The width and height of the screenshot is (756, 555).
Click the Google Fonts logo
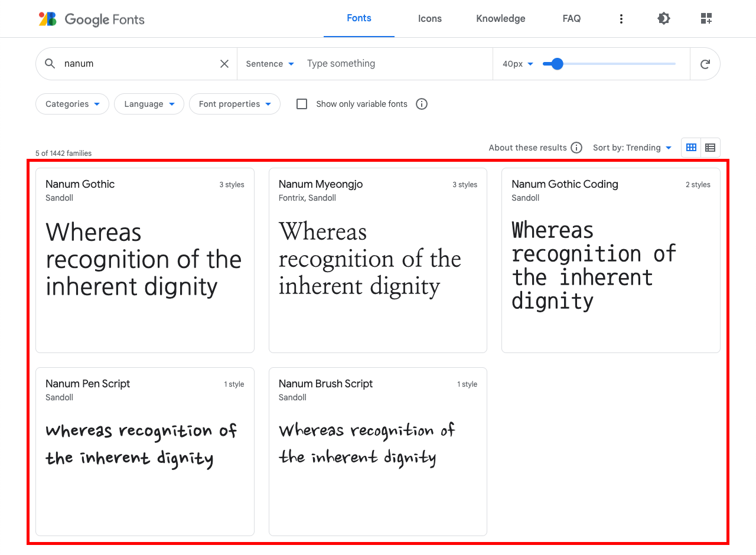pyautogui.click(x=92, y=19)
